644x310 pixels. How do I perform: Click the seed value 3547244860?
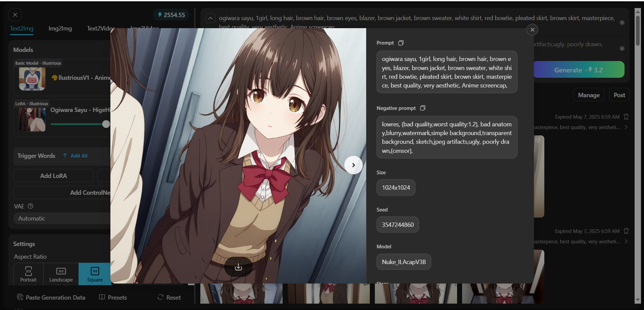tap(398, 225)
